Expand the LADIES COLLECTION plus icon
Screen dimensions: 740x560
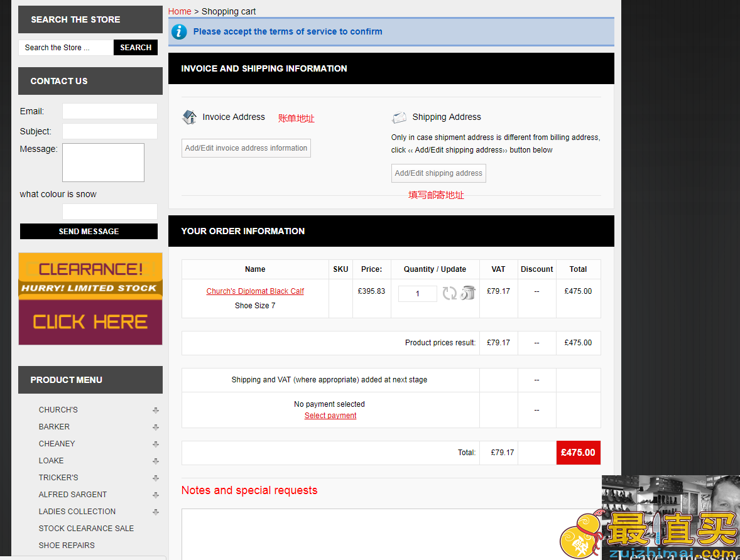click(x=156, y=512)
